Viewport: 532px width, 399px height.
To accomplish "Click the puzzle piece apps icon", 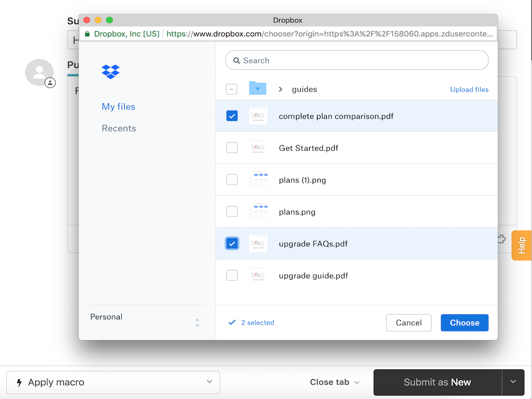I will click(x=501, y=239).
